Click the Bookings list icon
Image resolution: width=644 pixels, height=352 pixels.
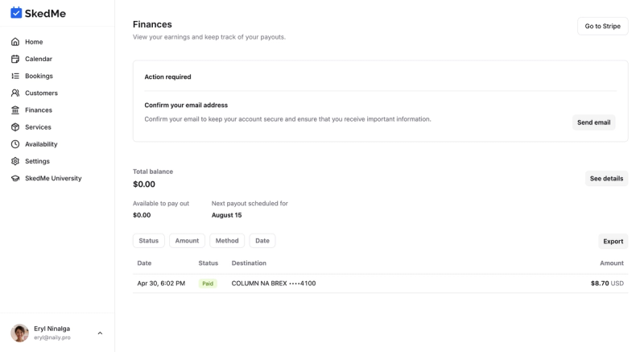(x=15, y=76)
